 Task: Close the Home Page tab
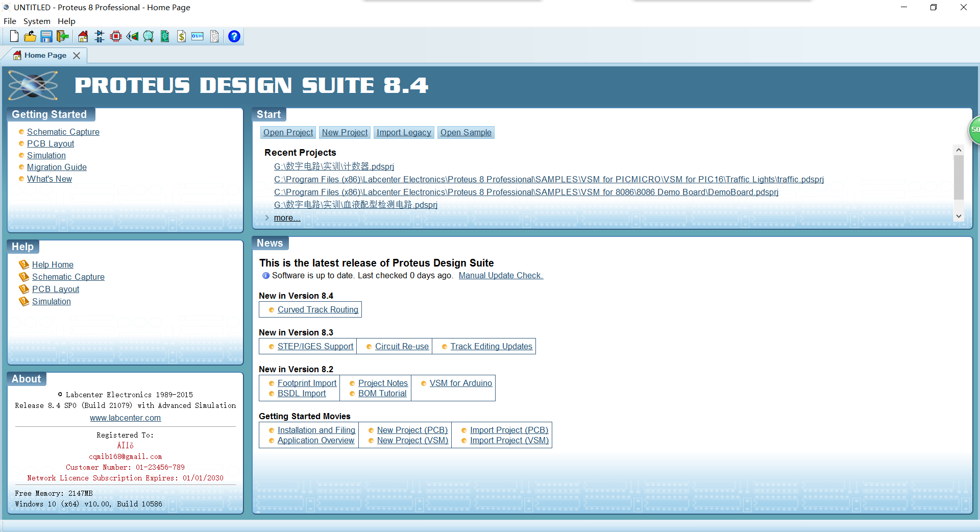point(77,55)
